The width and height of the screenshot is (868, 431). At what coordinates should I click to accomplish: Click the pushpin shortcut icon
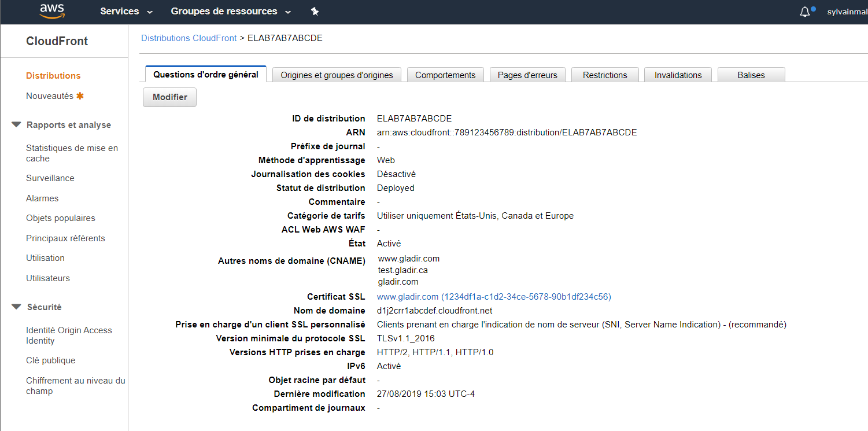(315, 11)
